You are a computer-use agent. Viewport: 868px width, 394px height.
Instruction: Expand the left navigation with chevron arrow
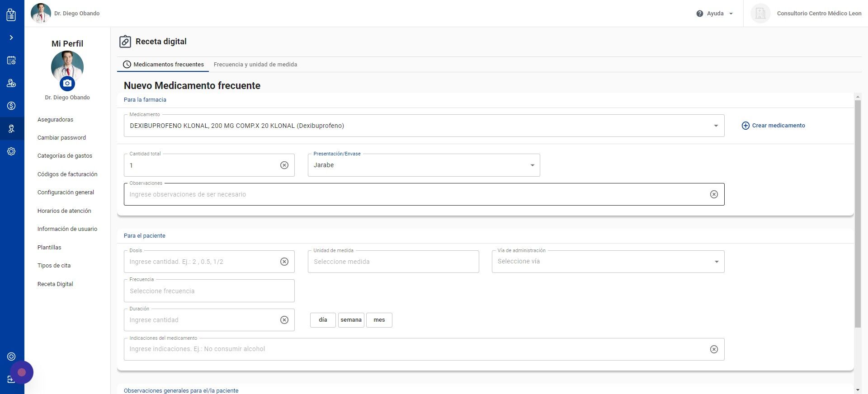(x=11, y=38)
